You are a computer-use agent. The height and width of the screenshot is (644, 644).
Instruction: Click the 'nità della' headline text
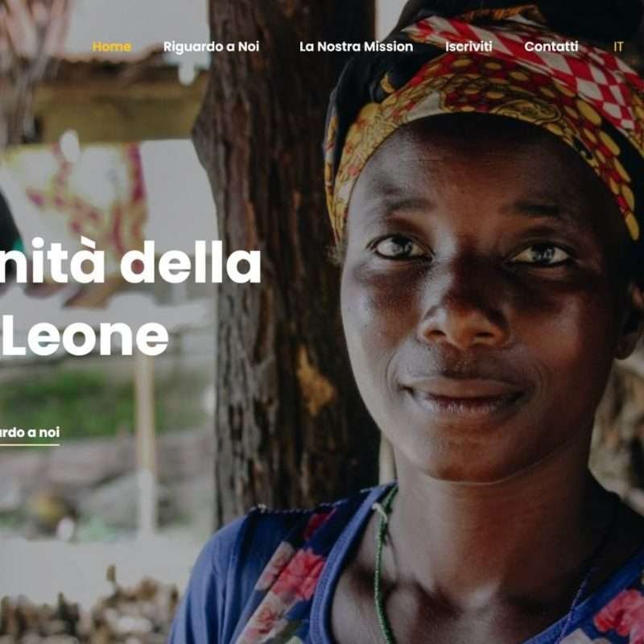(x=130, y=262)
